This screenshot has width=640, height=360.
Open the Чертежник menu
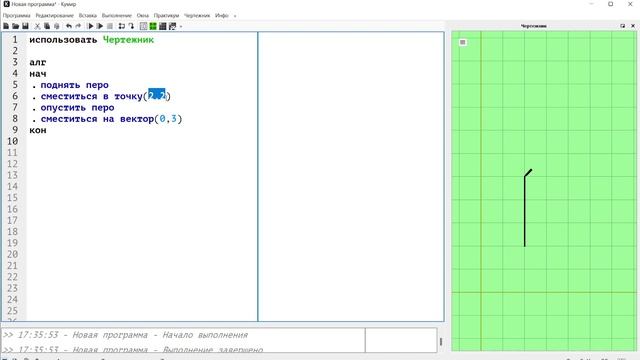click(x=197, y=16)
